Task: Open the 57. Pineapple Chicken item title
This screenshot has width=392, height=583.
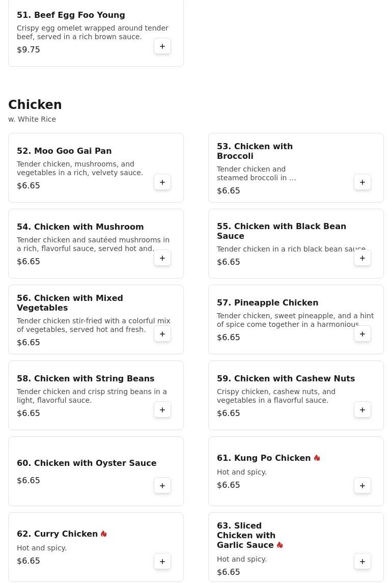Action: click(x=267, y=302)
